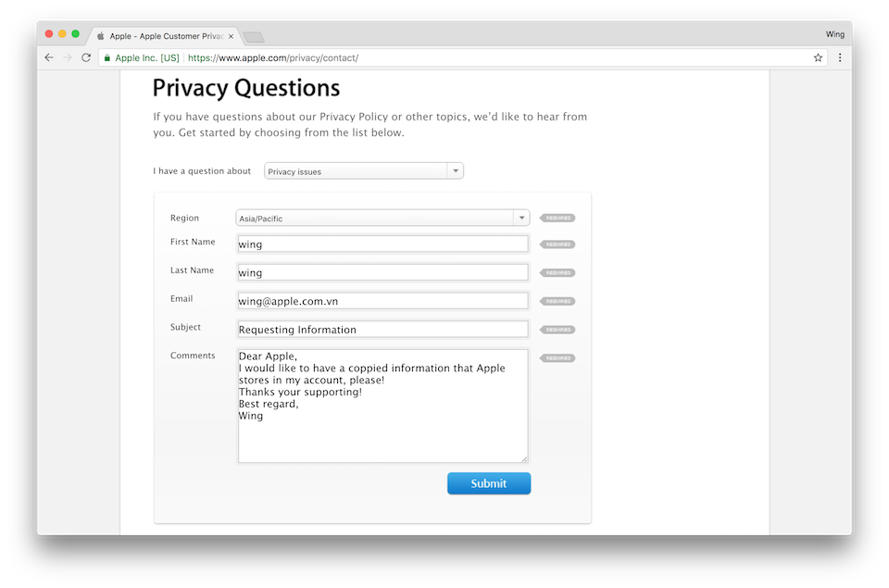Click the Region dropdown arrow
This screenshot has width=889, height=588.
coord(521,219)
